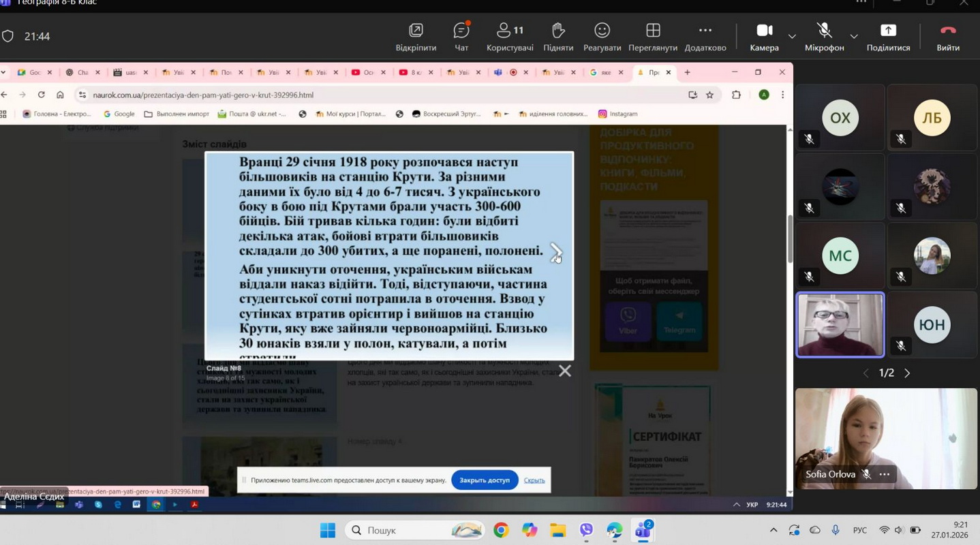Unmute the microphone (Мікрофон)
980x545 pixels.
pos(824,37)
